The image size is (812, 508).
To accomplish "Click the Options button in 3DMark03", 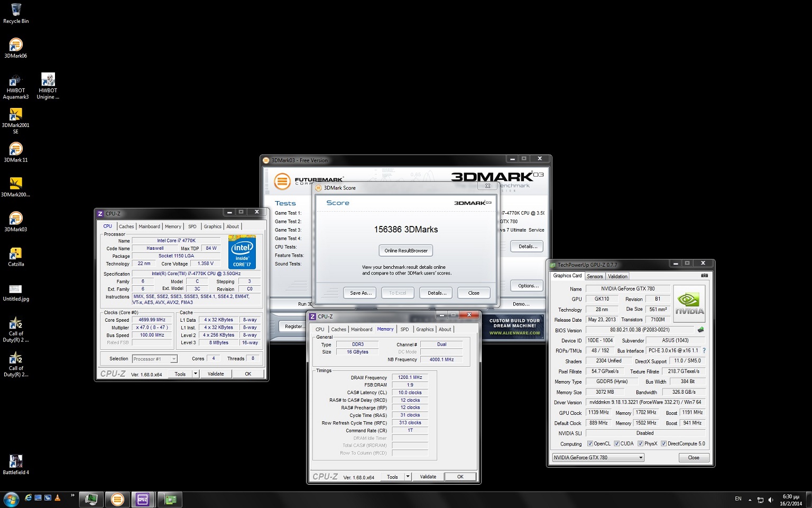I will point(528,286).
